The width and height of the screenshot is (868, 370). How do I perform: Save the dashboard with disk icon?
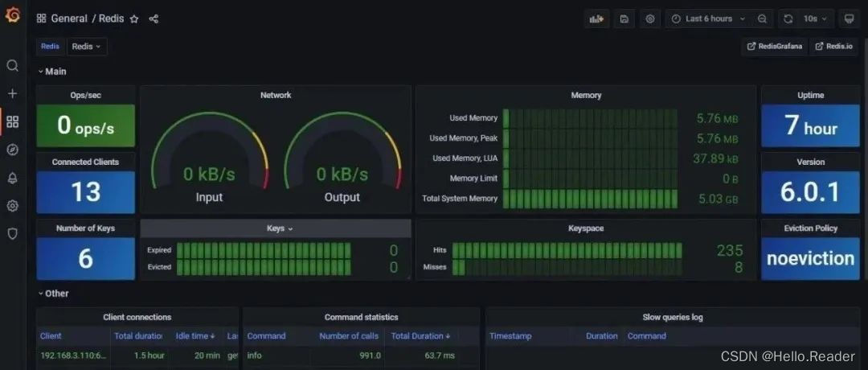[624, 18]
